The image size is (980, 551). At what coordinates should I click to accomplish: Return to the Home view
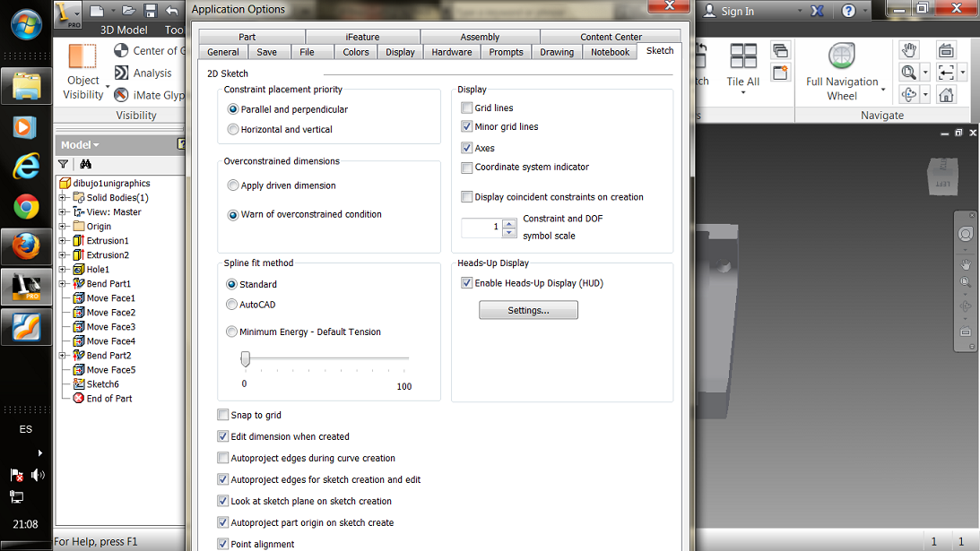947,95
